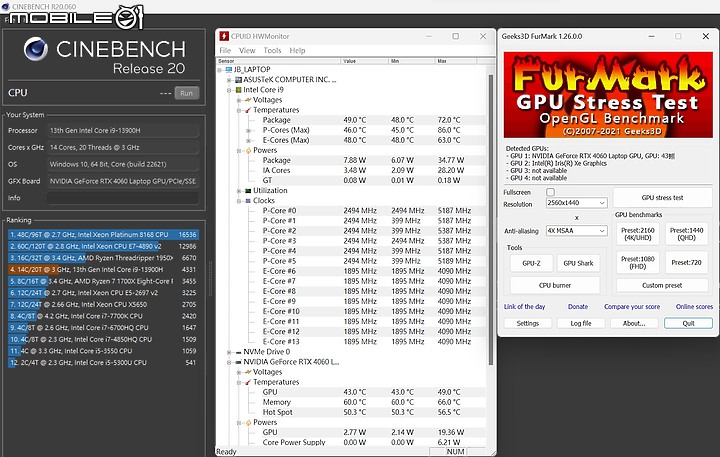The width and height of the screenshot is (720, 457).
Task: Open the Anti-aliasing 4X MSAA dropdown
Action: (576, 231)
